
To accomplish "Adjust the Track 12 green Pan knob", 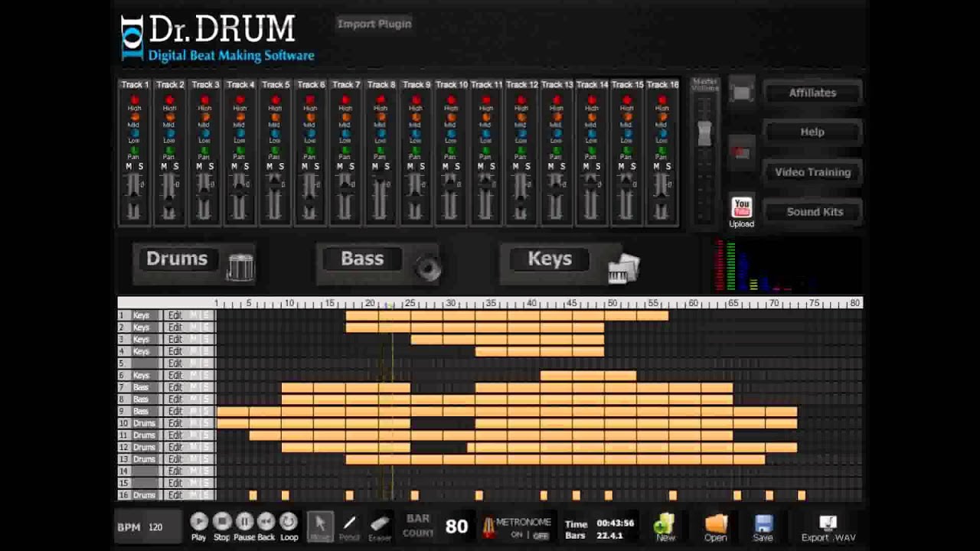I will point(521,150).
